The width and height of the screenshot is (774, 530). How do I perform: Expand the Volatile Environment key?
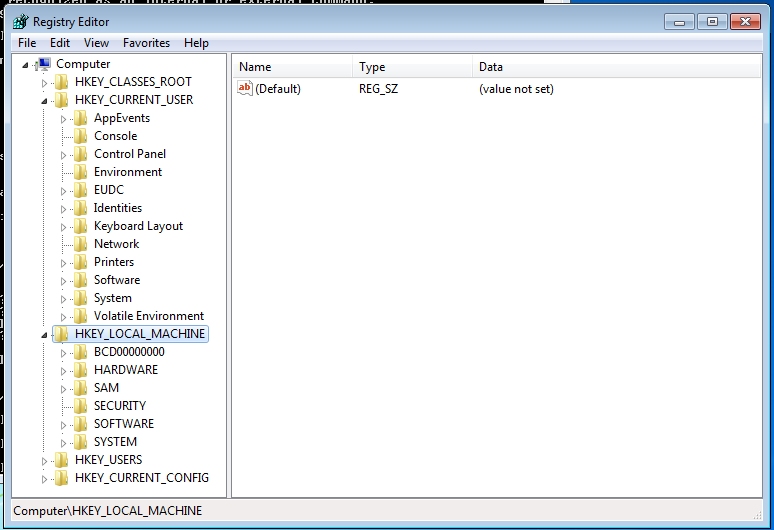coord(63,317)
